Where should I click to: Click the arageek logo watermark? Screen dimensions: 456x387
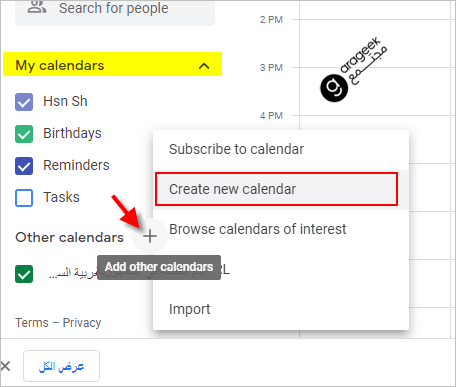(x=354, y=69)
